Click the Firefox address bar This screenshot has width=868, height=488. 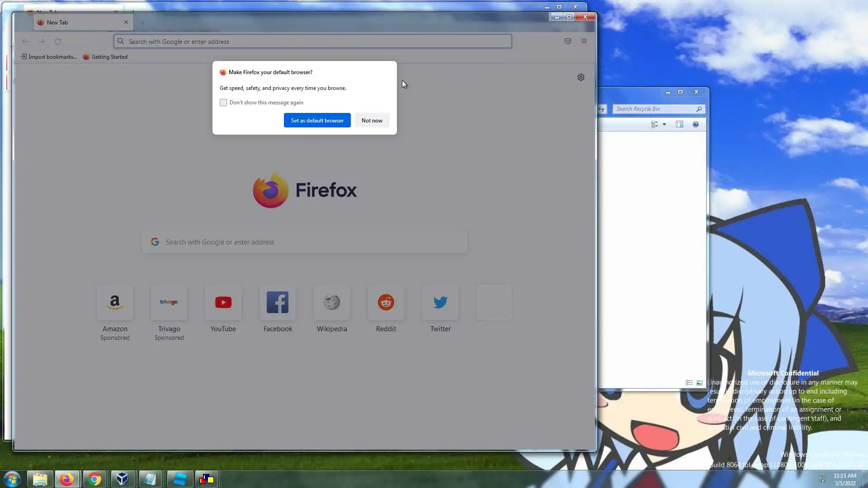(x=312, y=42)
